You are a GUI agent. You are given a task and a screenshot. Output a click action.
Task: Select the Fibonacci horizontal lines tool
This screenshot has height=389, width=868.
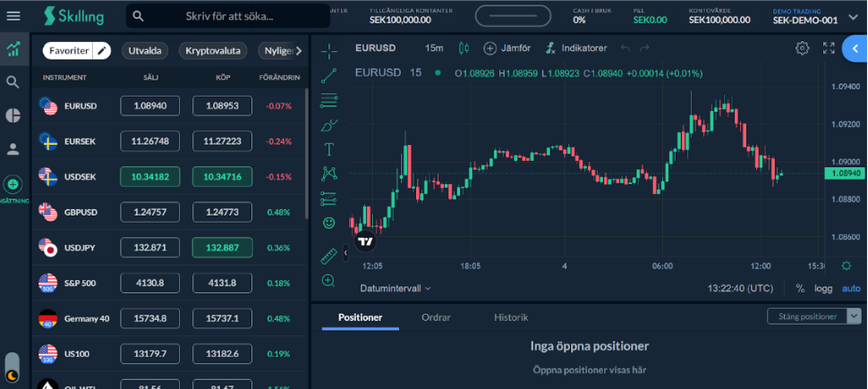click(x=328, y=100)
